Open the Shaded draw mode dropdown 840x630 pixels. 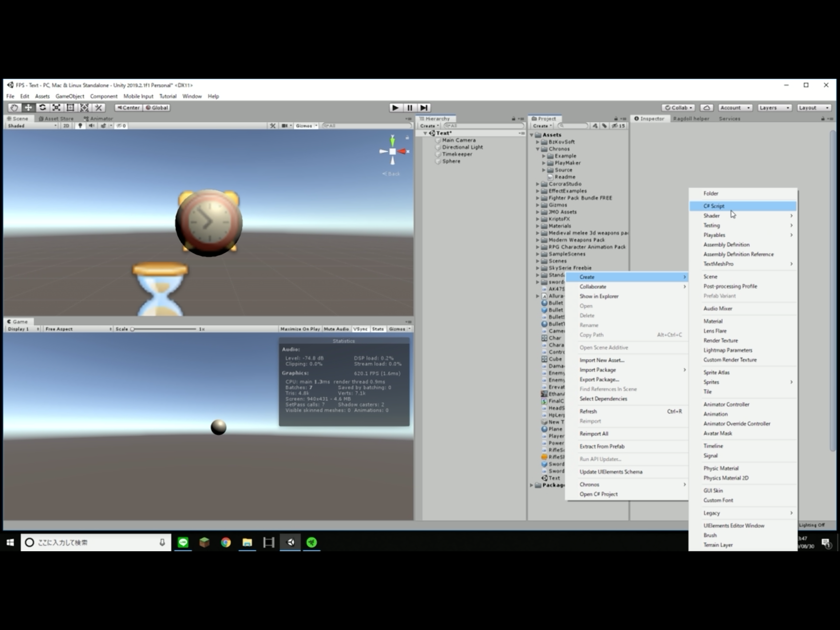[32, 126]
